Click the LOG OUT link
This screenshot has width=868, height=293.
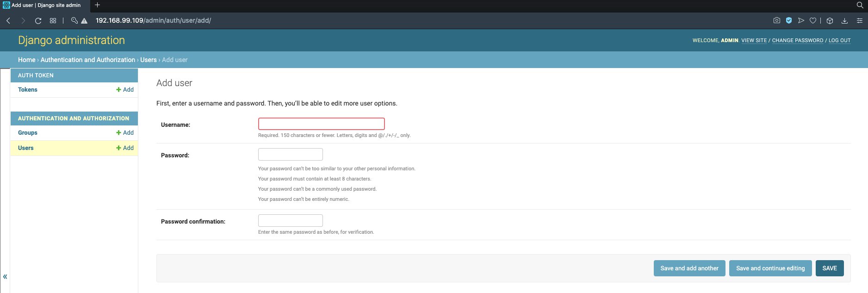839,41
